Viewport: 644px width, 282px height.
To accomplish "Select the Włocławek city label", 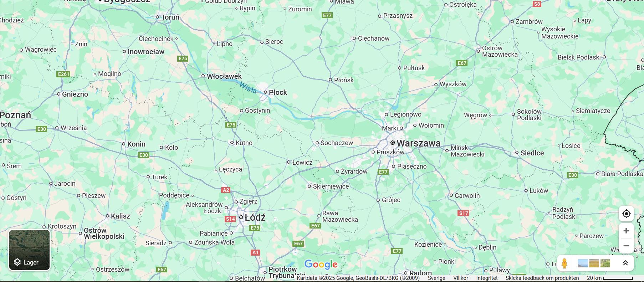I will pos(224,76).
